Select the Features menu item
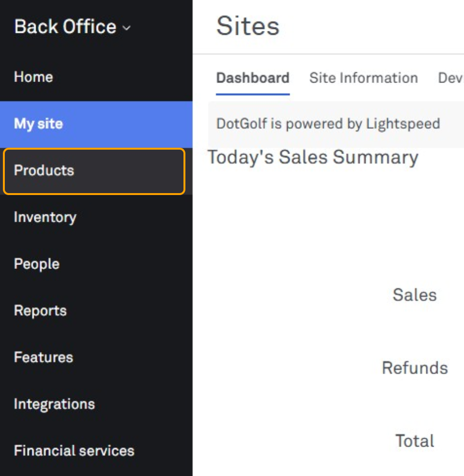 pos(43,358)
